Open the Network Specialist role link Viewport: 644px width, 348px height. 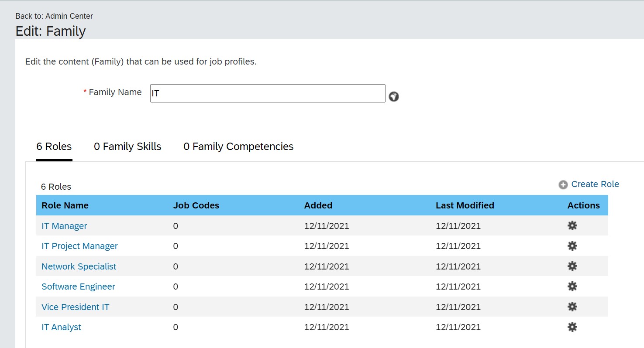click(x=79, y=266)
